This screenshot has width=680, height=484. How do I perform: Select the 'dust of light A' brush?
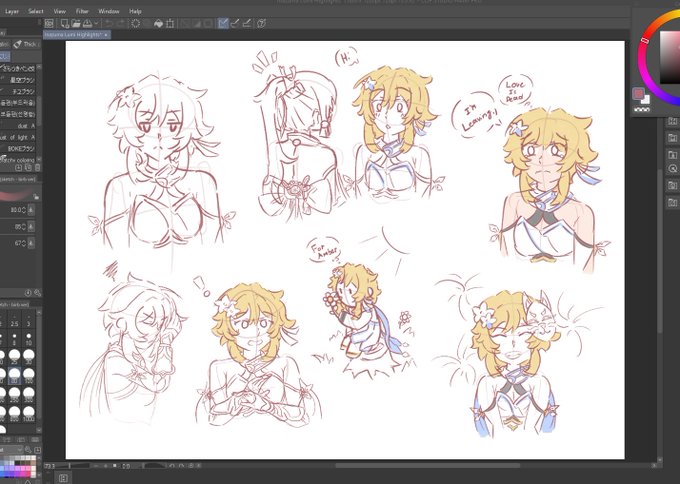tap(18, 137)
